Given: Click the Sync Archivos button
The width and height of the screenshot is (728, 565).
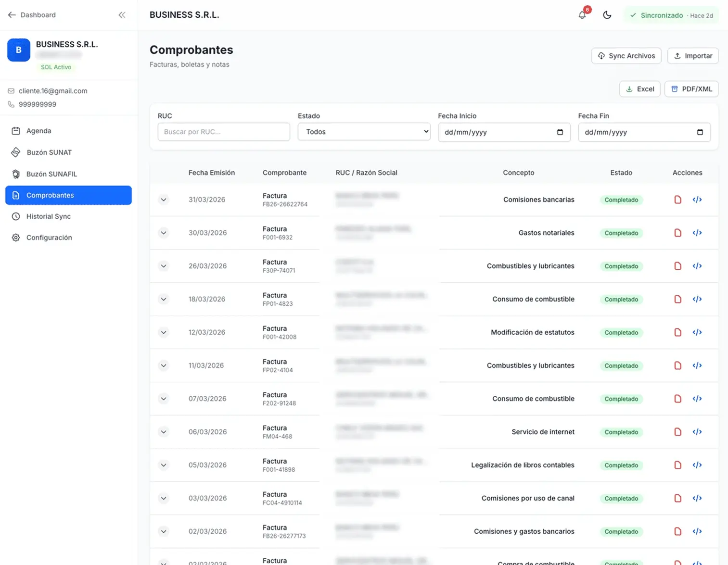Looking at the screenshot, I should [626, 56].
